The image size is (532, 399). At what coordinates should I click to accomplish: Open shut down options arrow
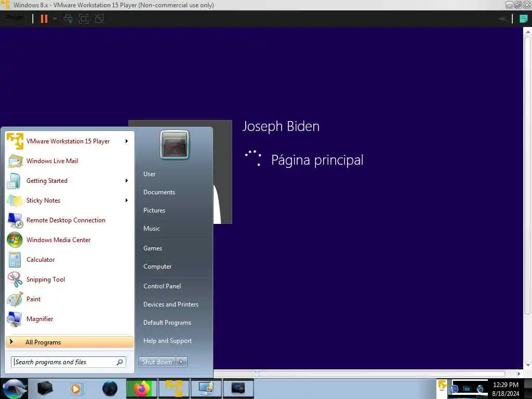click(x=181, y=362)
